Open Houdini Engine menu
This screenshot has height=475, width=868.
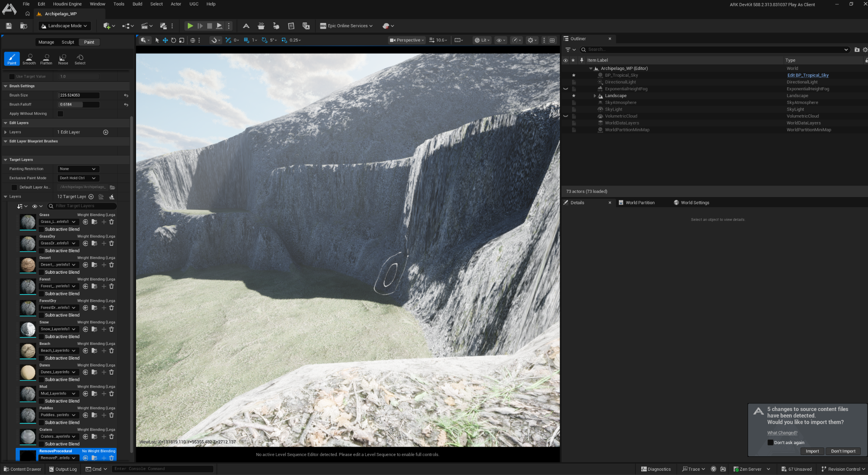67,4
